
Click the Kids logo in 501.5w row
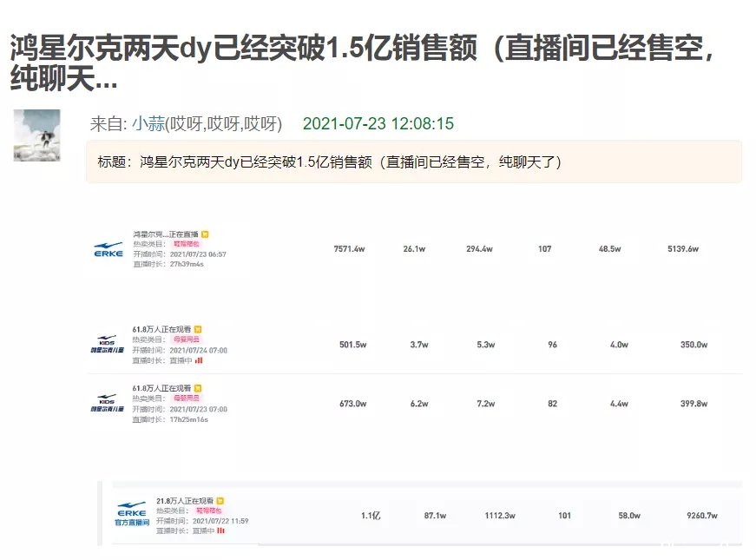coord(107,344)
